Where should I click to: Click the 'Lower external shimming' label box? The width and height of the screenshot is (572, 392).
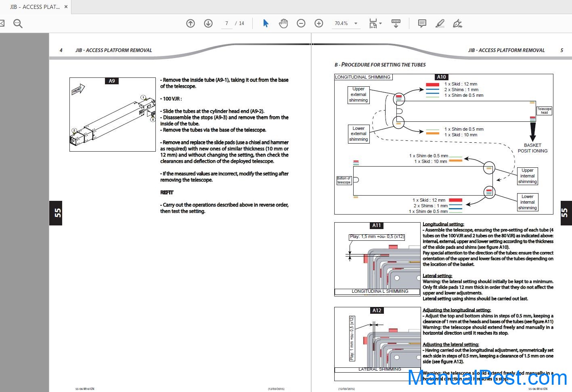pos(358,134)
